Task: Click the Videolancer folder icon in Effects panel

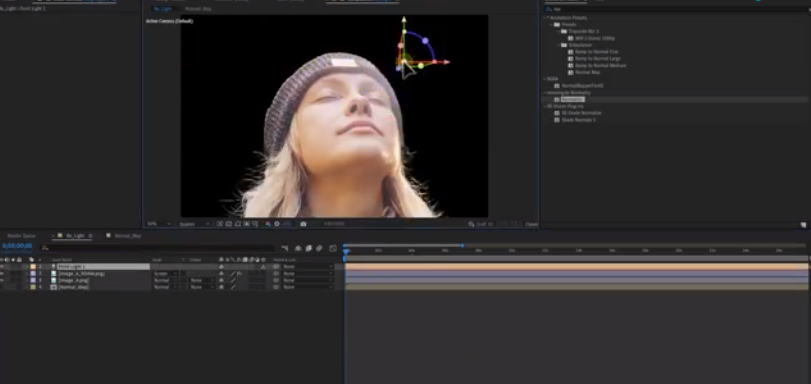Action: coord(564,45)
